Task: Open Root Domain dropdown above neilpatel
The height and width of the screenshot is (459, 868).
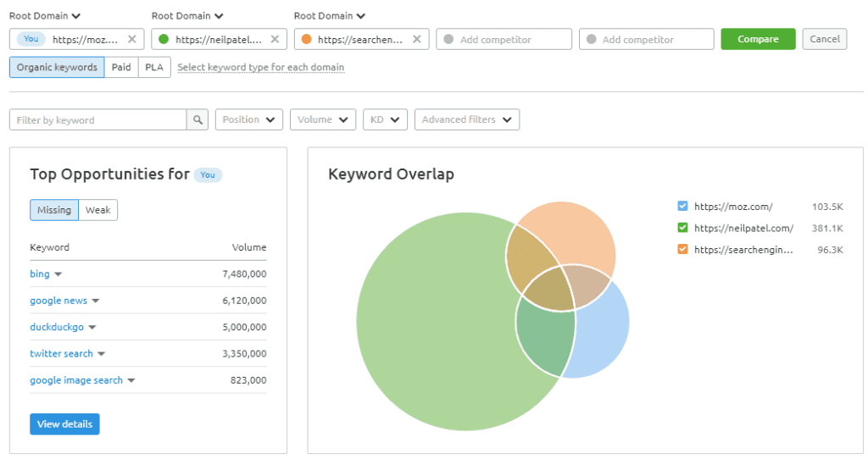Action: (x=187, y=16)
